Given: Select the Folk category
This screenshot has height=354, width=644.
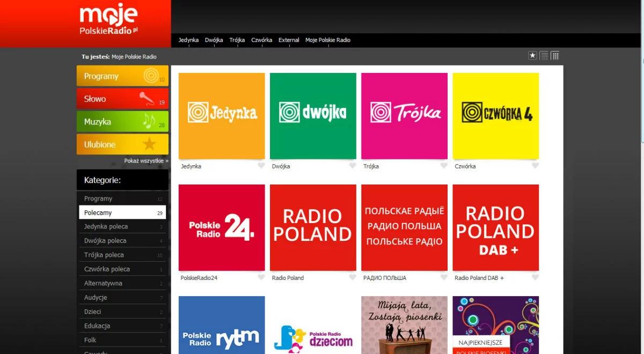Looking at the screenshot, I should point(122,340).
